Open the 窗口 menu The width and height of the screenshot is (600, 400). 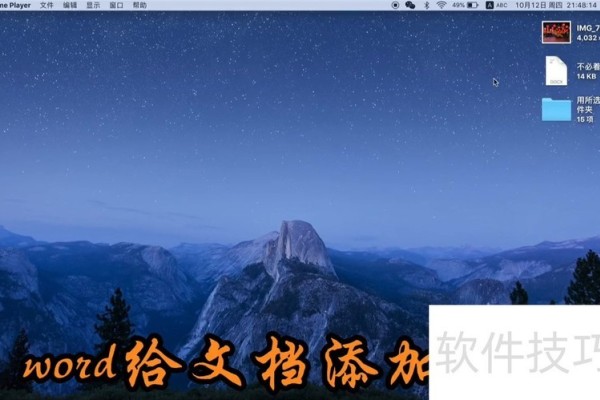click(116, 5)
